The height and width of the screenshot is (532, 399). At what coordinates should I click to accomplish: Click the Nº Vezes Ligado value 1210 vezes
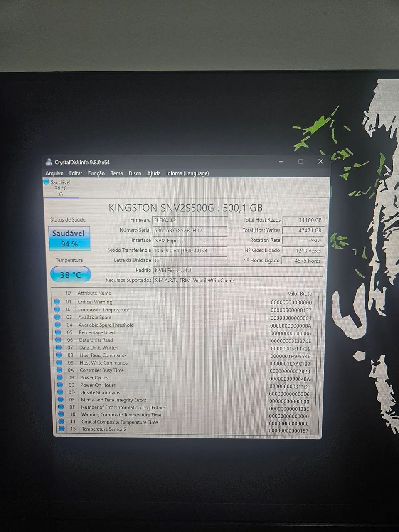pyautogui.click(x=303, y=251)
